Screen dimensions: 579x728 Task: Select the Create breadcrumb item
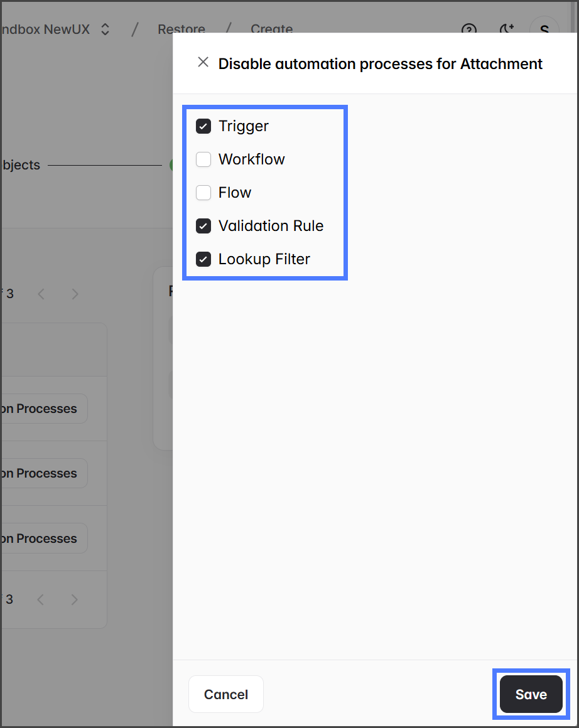pyautogui.click(x=271, y=29)
